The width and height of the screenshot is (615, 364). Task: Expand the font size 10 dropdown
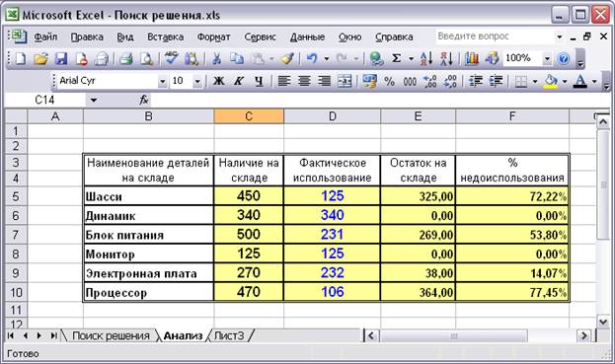pyautogui.click(x=197, y=82)
